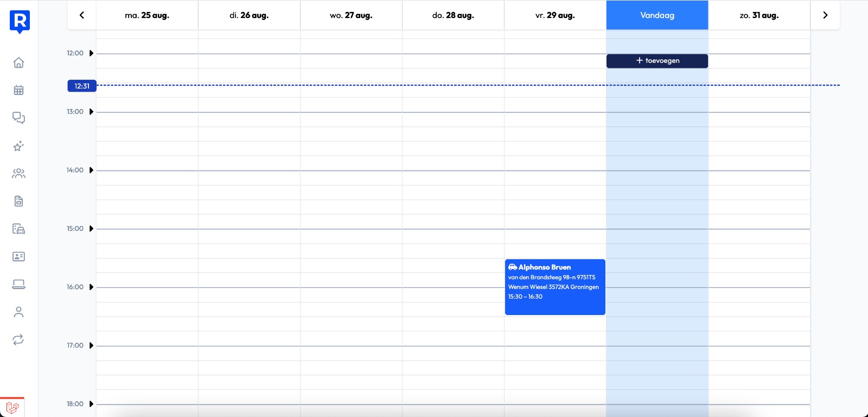Select the ma. 25 aug. column header

[147, 15]
